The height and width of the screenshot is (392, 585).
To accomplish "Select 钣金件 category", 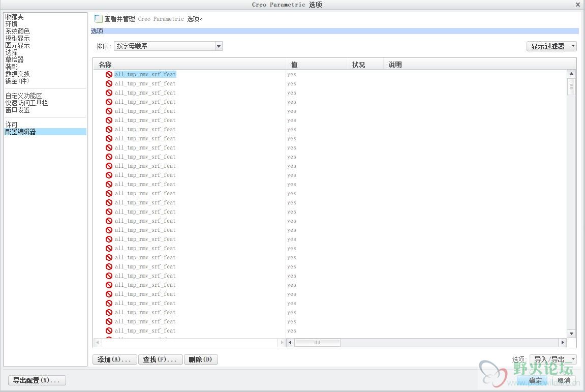I will [x=17, y=81].
